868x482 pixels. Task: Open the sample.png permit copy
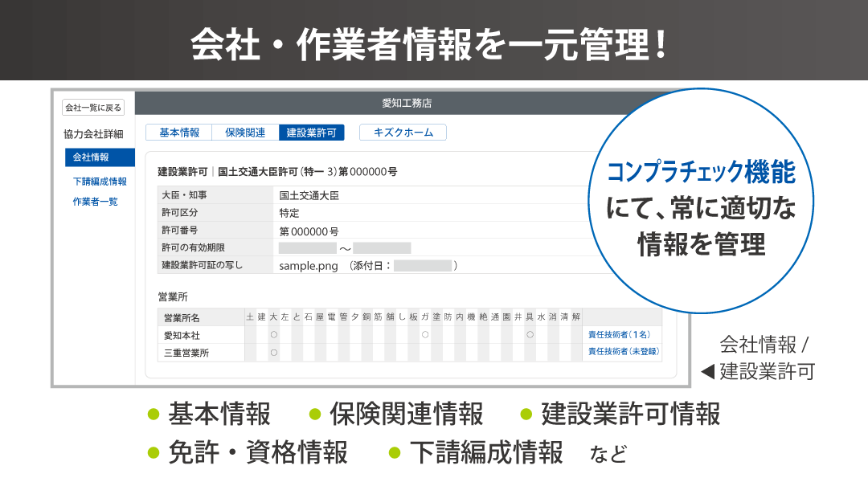[x=309, y=266]
